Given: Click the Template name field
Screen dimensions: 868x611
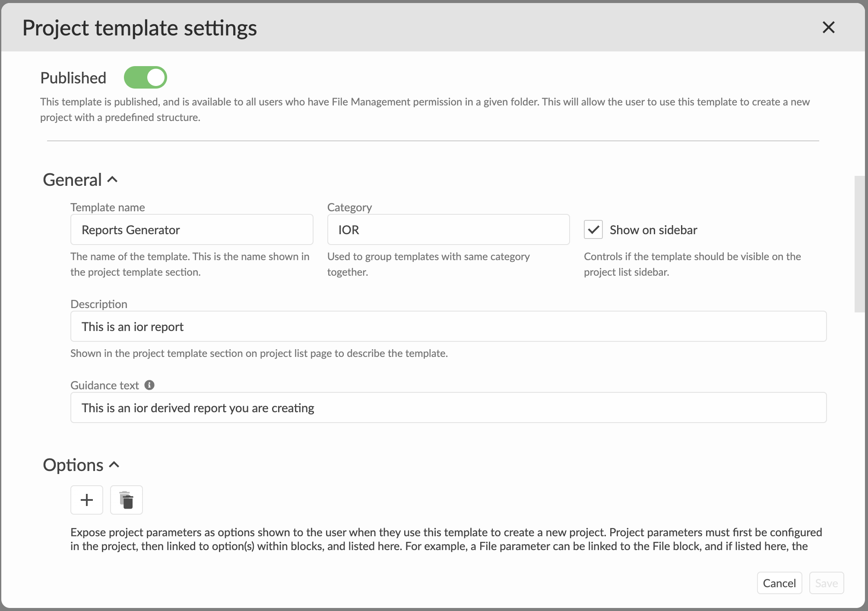Looking at the screenshot, I should point(192,230).
